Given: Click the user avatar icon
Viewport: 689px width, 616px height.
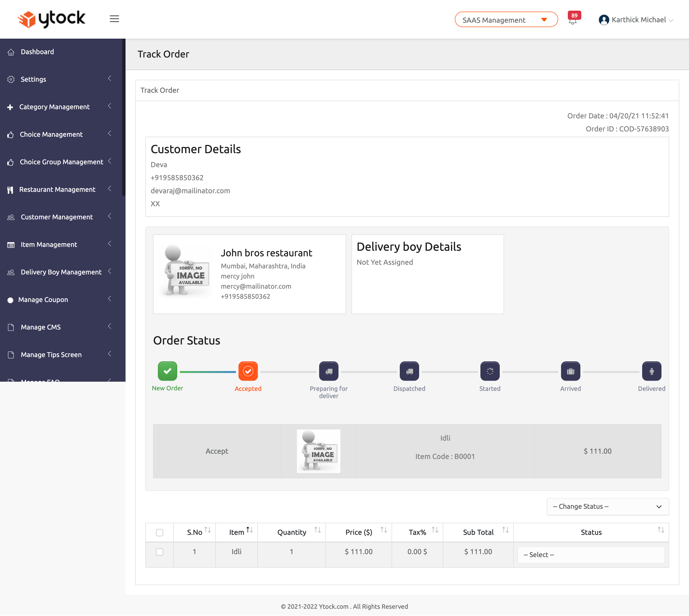Looking at the screenshot, I should [x=604, y=20].
